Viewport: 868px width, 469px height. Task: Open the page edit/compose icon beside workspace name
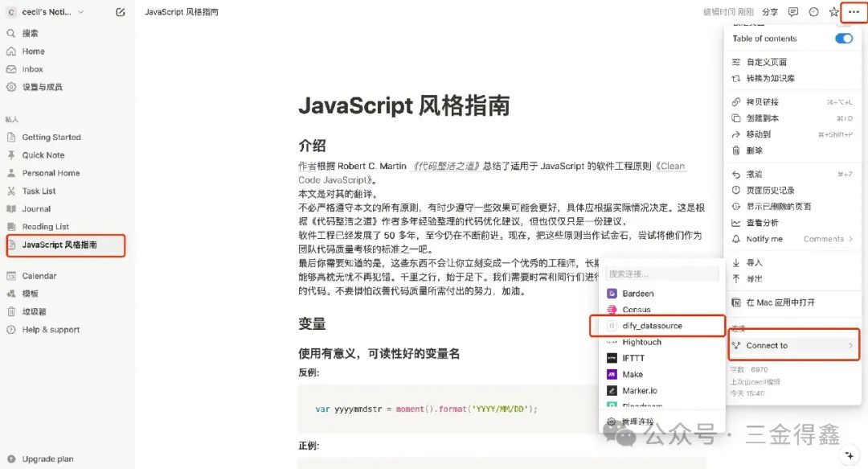(x=119, y=12)
